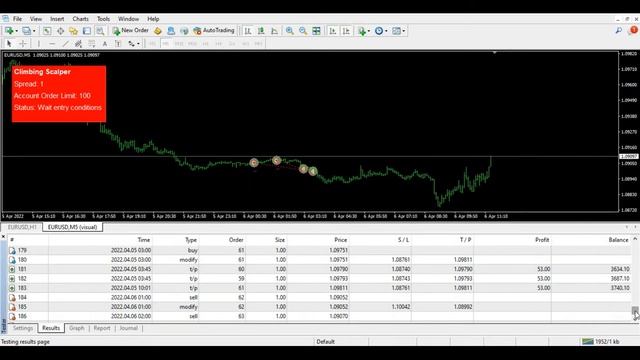The width and height of the screenshot is (640, 360).
Task: Open the Navigator panel icon
Action: coord(73,31)
